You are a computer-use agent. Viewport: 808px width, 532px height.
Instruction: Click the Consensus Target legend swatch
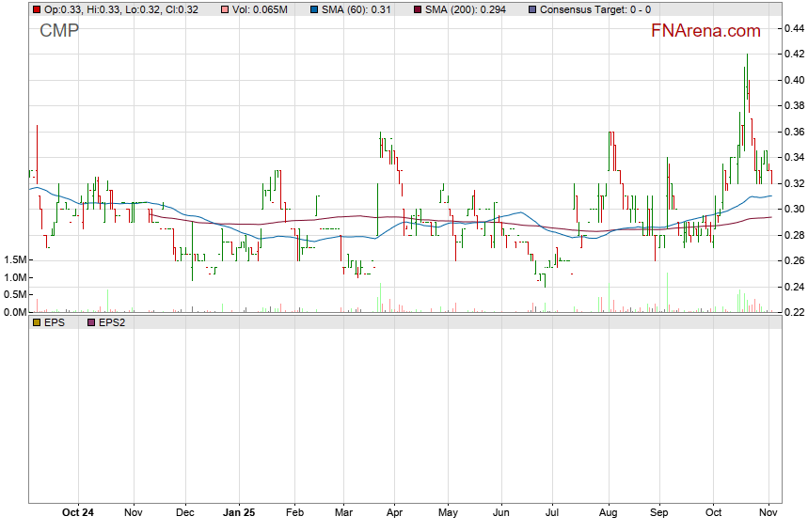(532, 8)
